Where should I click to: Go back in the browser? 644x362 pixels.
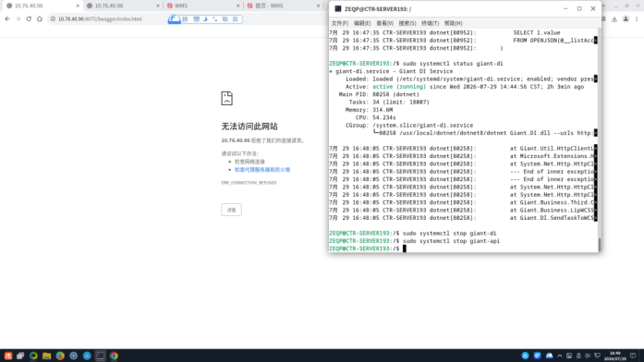(x=7, y=18)
